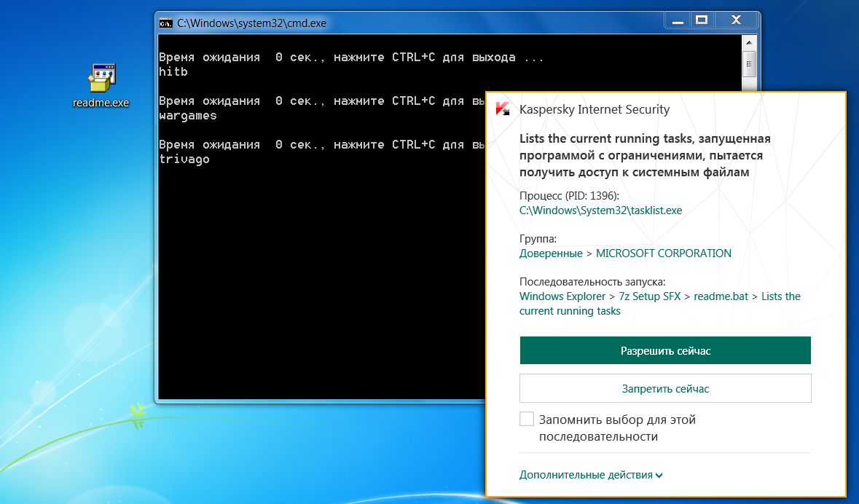Click the 7z Setup SFX link

[x=650, y=296]
